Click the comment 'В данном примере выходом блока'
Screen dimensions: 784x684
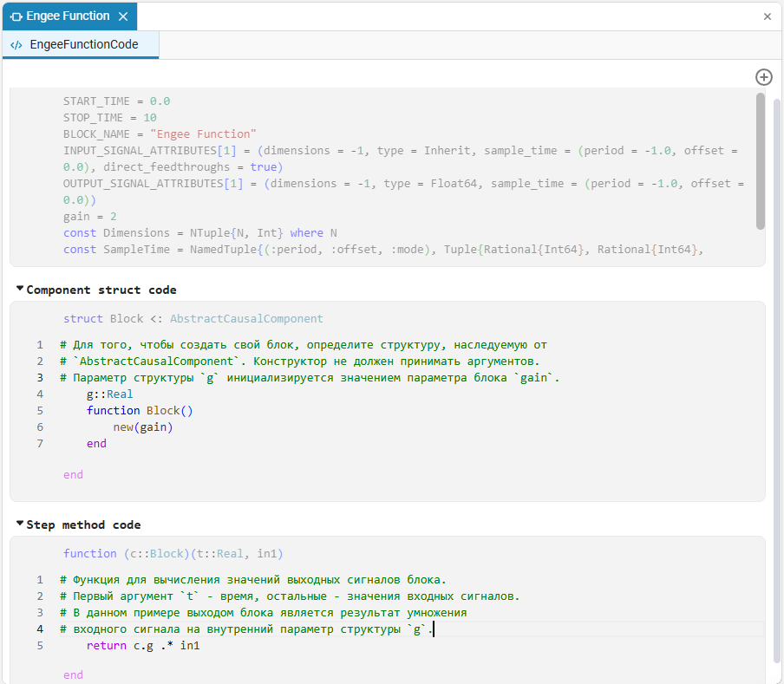[x=263, y=613]
